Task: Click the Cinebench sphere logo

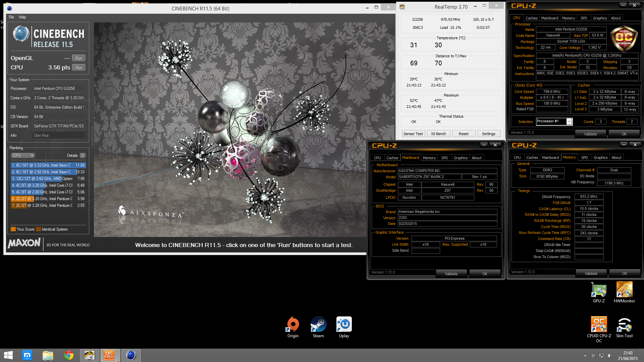Action: coord(21,34)
